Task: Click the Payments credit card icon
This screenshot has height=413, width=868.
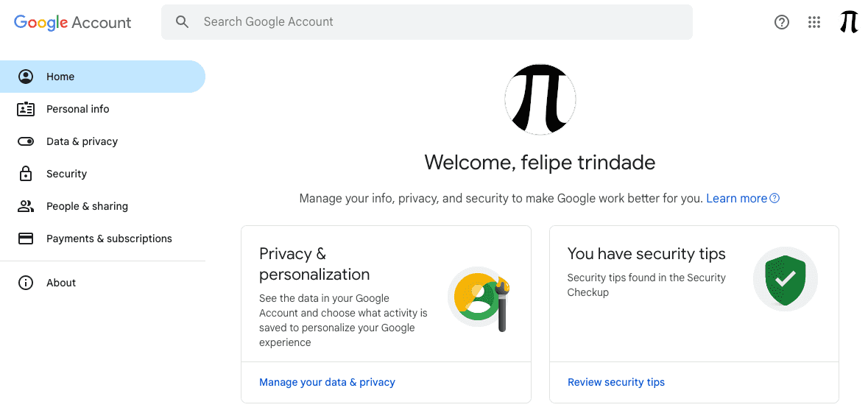Action: tap(26, 239)
